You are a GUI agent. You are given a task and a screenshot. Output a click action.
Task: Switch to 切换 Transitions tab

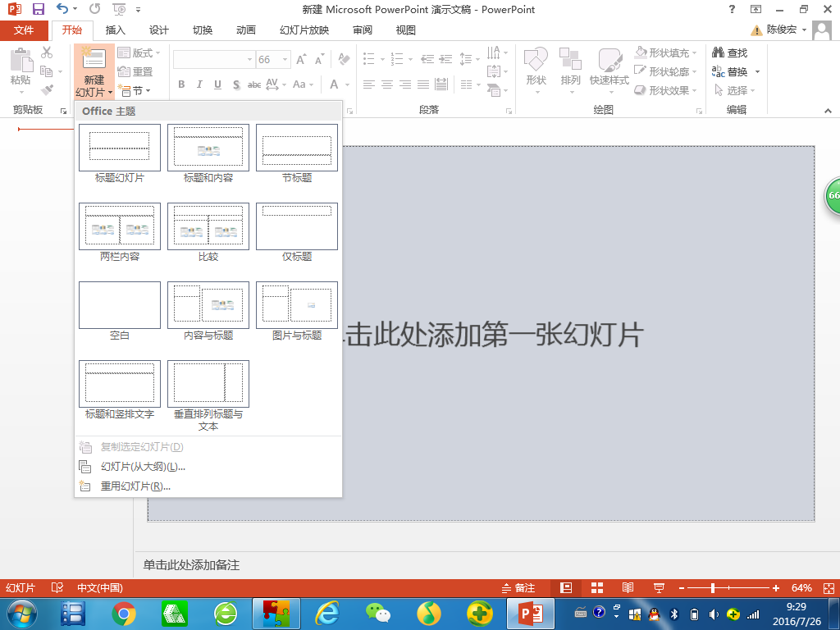point(203,30)
